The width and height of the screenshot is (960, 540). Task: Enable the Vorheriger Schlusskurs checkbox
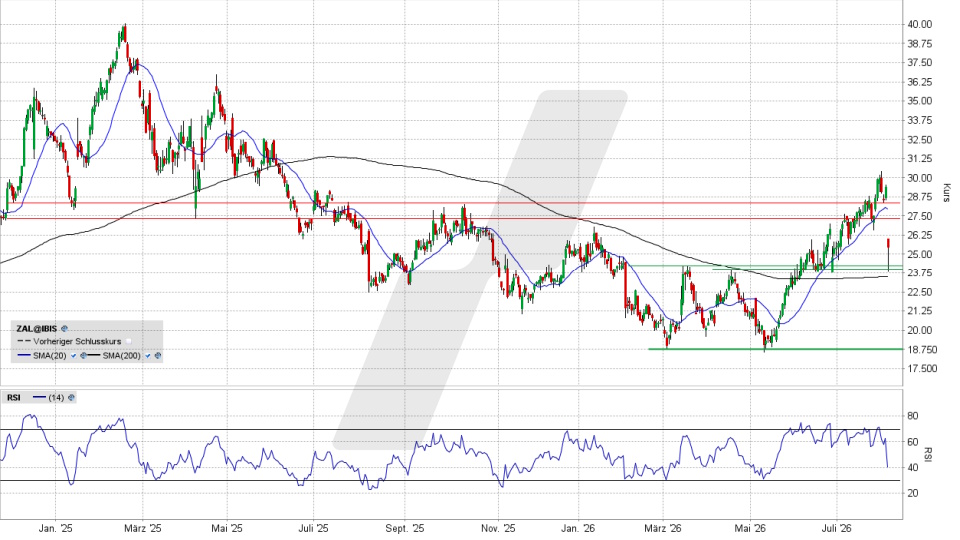pos(129,342)
